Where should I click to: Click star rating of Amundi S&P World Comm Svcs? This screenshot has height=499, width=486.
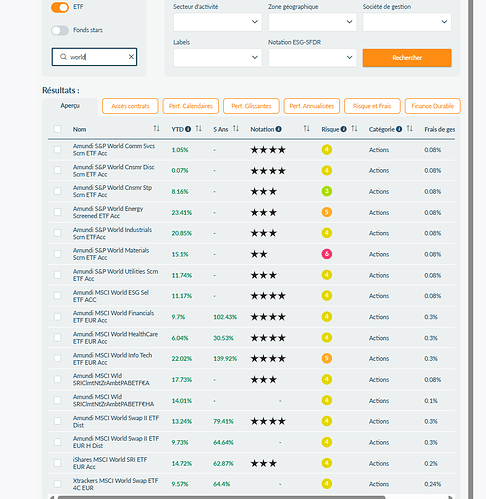[x=268, y=150]
